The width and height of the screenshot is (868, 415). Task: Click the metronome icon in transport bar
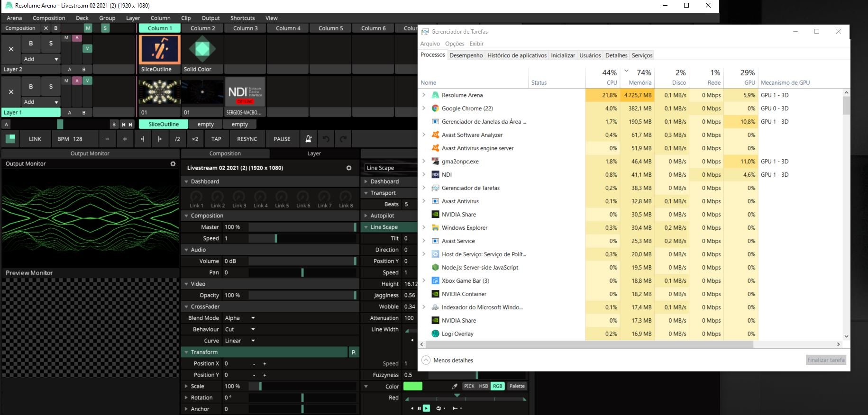pyautogui.click(x=308, y=139)
